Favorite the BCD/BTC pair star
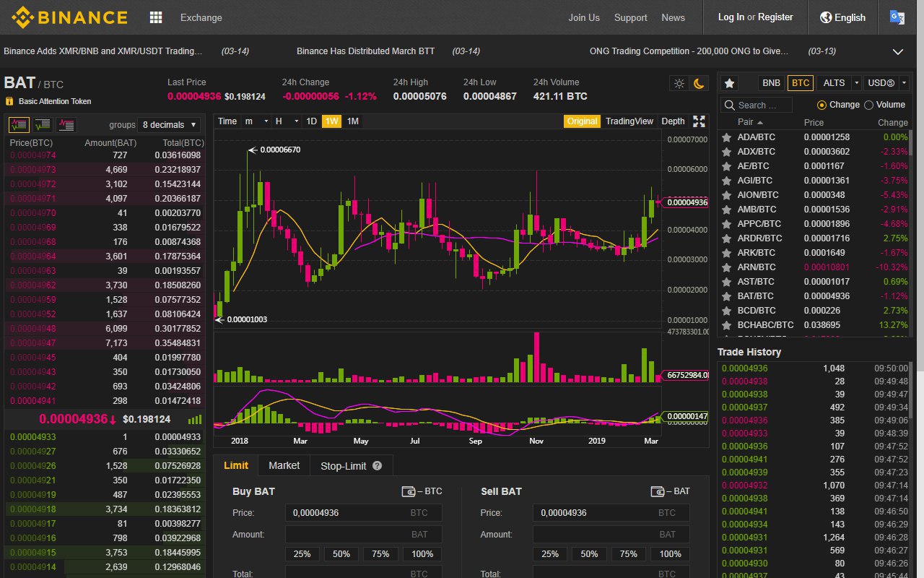The height and width of the screenshot is (578, 924). 726,311
